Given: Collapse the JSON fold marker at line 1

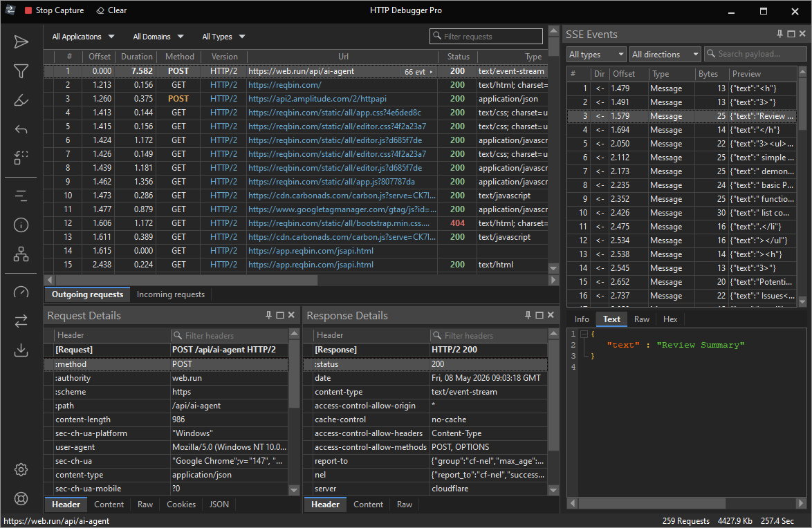Looking at the screenshot, I should pos(584,334).
